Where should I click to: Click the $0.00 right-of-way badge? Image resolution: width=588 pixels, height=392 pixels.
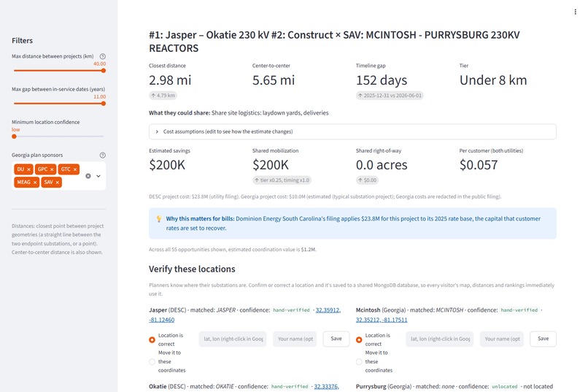click(367, 180)
